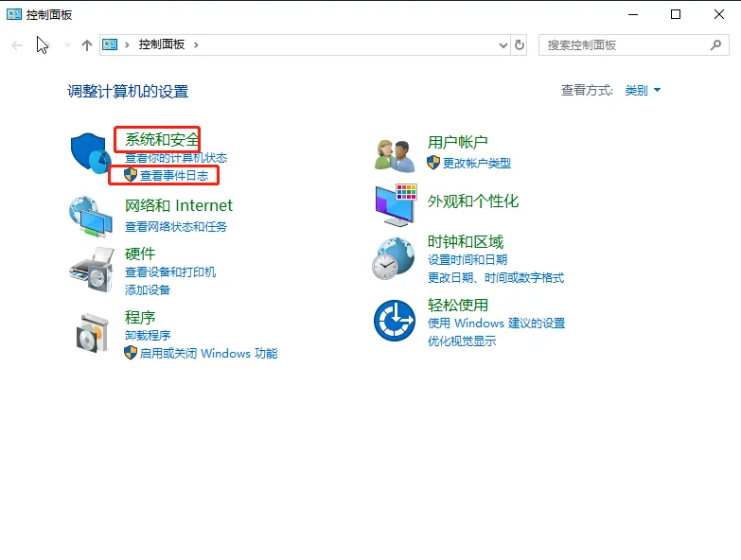Viewport: 741px width, 560px height.
Task: Click the 搜索控制面板 search box
Action: (625, 45)
